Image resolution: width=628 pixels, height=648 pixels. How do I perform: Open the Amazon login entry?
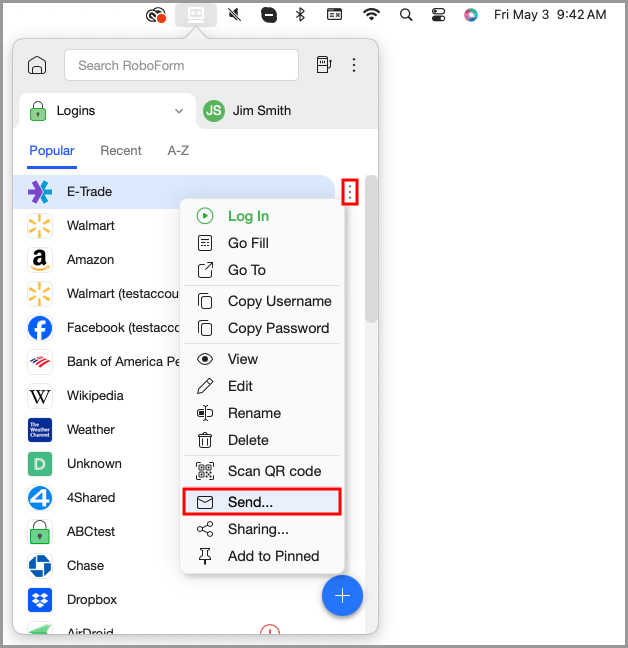[97, 260]
